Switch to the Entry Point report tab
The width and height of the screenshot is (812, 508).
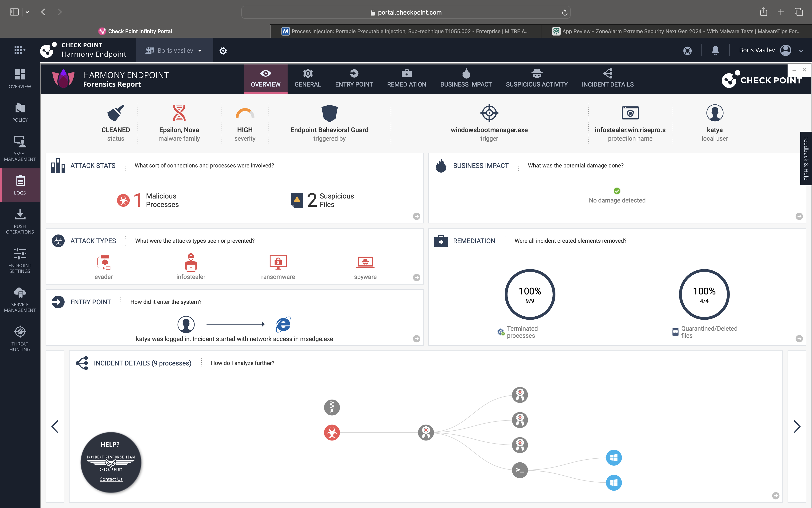[x=354, y=79]
